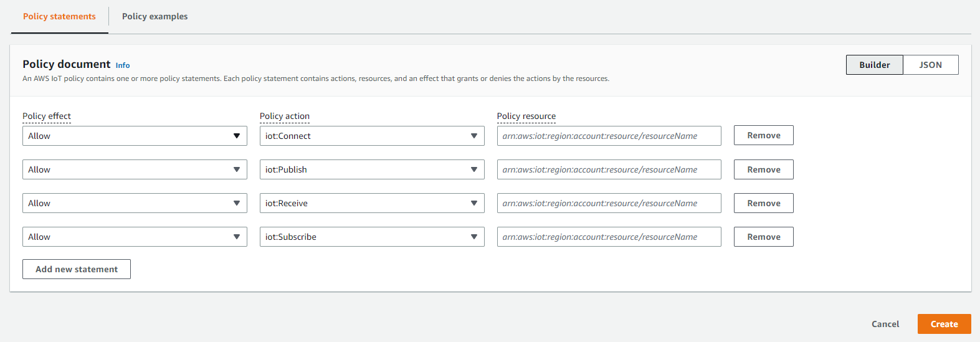Expand the iot:Publish policy action dropdown
The height and width of the screenshot is (342, 980).
(371, 169)
